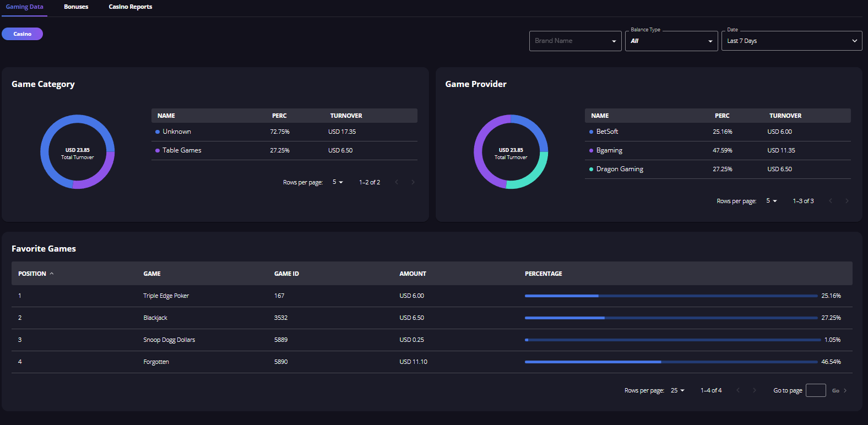Image resolution: width=868 pixels, height=425 pixels.
Task: Click the Casino pill button
Action: coord(22,34)
